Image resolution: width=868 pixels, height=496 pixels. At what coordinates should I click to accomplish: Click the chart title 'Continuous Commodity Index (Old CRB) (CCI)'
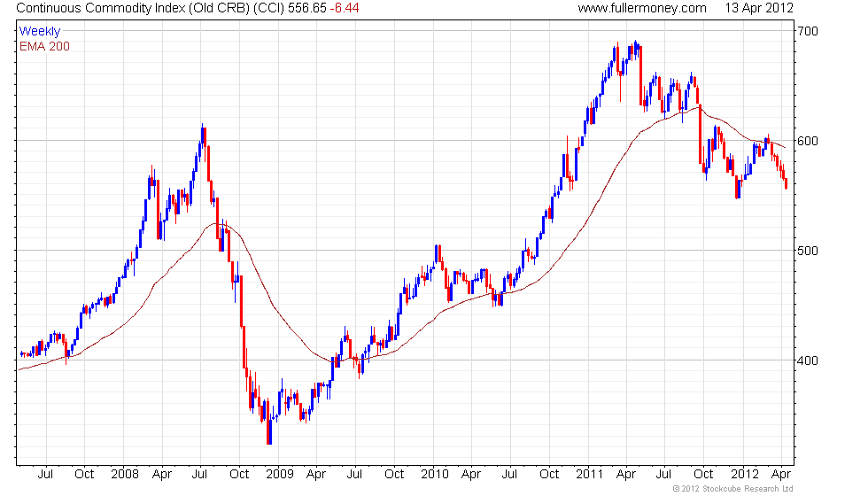pyautogui.click(x=150, y=8)
